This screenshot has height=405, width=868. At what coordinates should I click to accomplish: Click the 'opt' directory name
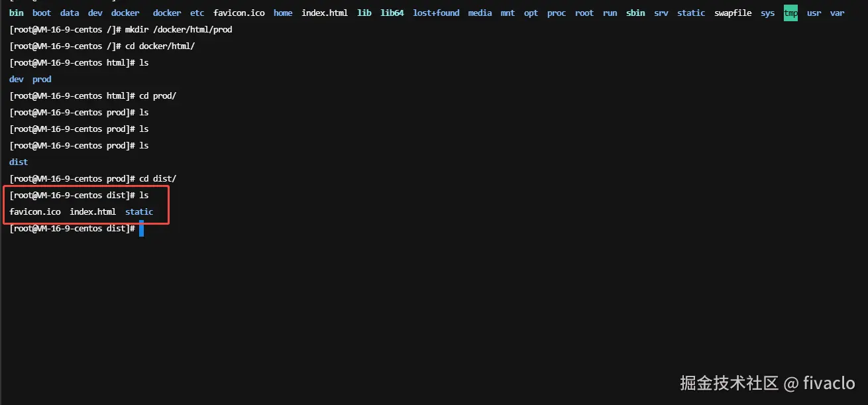[531, 13]
